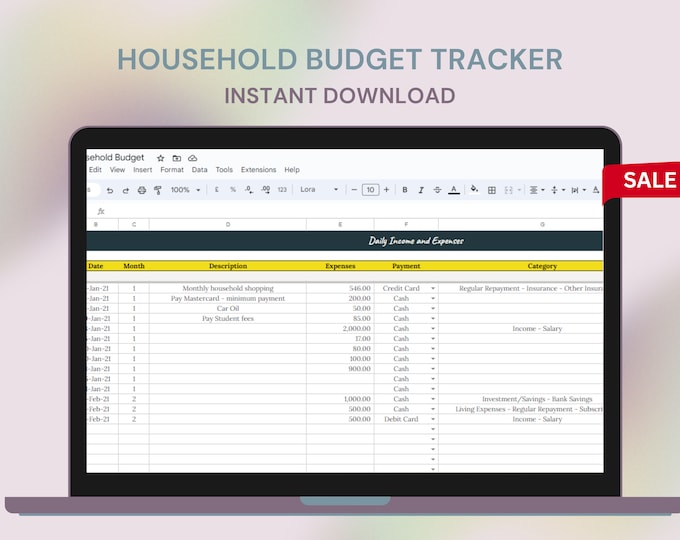
Task: Toggle italic formatting
Action: (x=421, y=190)
